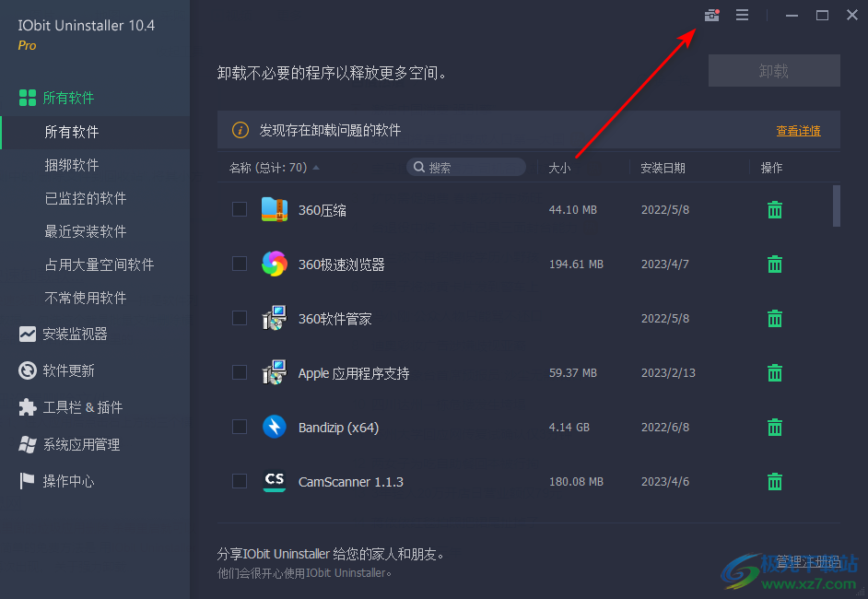Screen dimensions: 868x599
Task: Tick the checkbox for 360压缩
Action: click(x=240, y=209)
